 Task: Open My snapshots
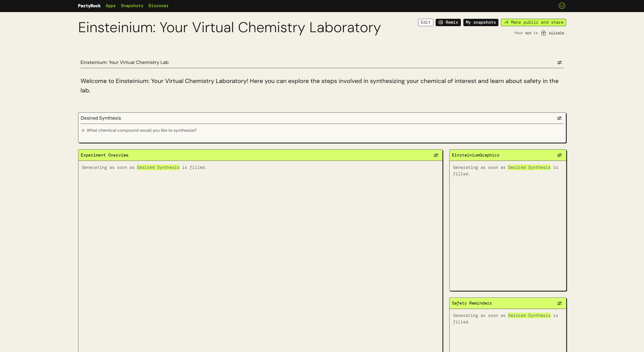(481, 23)
